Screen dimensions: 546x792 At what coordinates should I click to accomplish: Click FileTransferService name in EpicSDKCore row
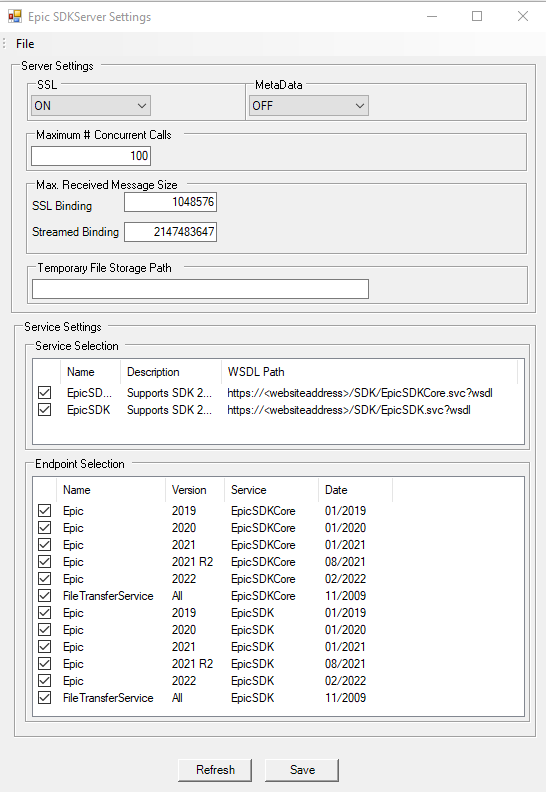coord(108,596)
